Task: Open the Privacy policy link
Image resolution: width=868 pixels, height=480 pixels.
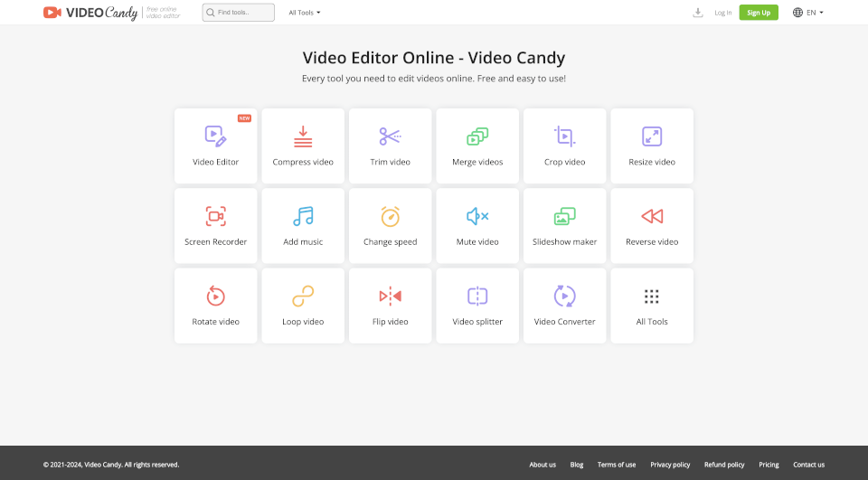Action: [670, 465]
